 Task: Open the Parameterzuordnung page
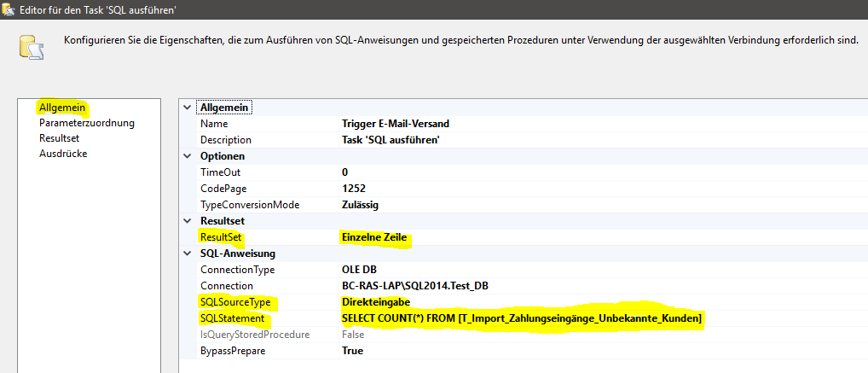pyautogui.click(x=87, y=123)
